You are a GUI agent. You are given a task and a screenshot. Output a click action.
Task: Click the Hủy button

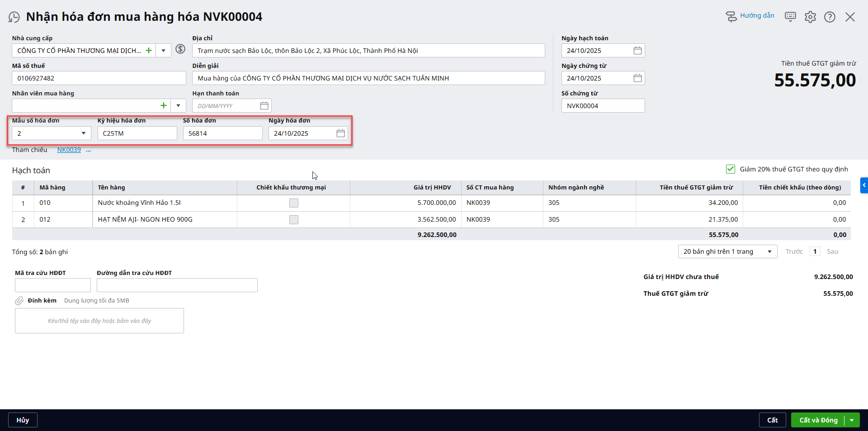point(23,420)
